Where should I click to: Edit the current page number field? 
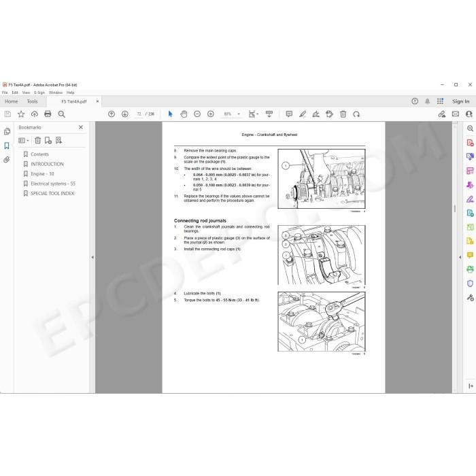139,114
